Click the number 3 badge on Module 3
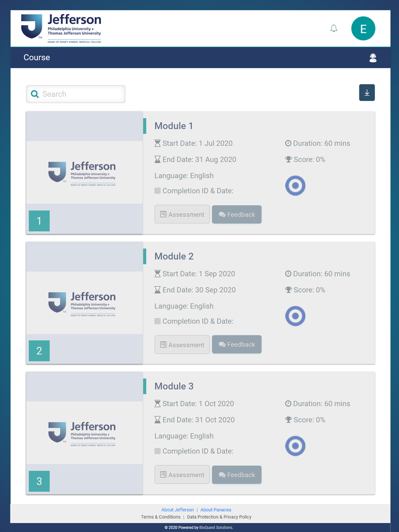Screen dimensions: 399x532 tap(39, 481)
